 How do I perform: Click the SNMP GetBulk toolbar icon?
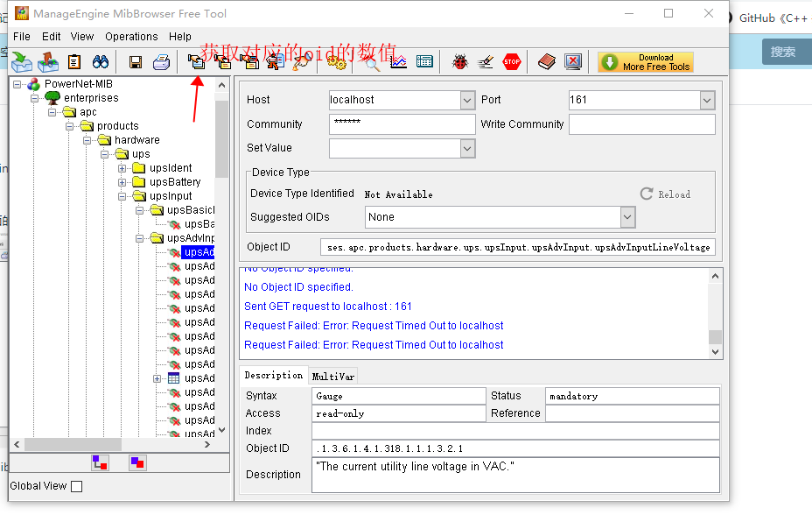[x=249, y=62]
